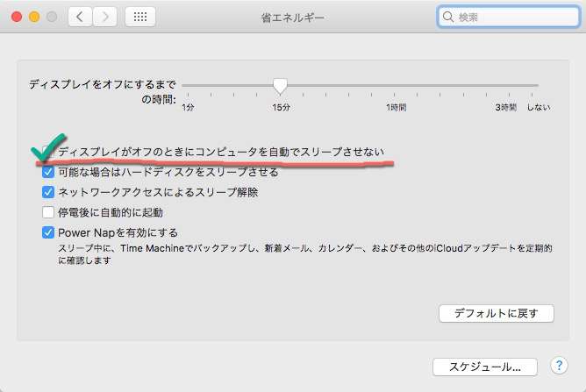Click デフォルトに戻す button
The width and height of the screenshot is (586, 392).
497,313
